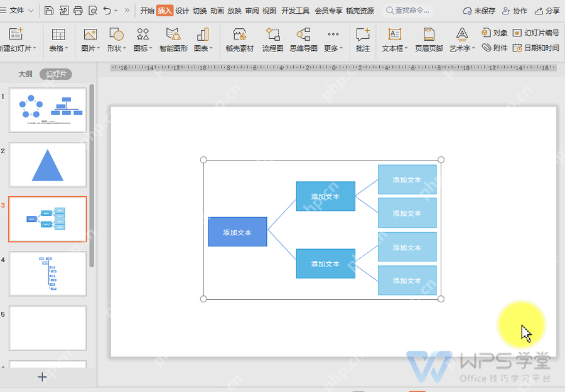Expand the undo history dropdown arrow

click(116, 11)
